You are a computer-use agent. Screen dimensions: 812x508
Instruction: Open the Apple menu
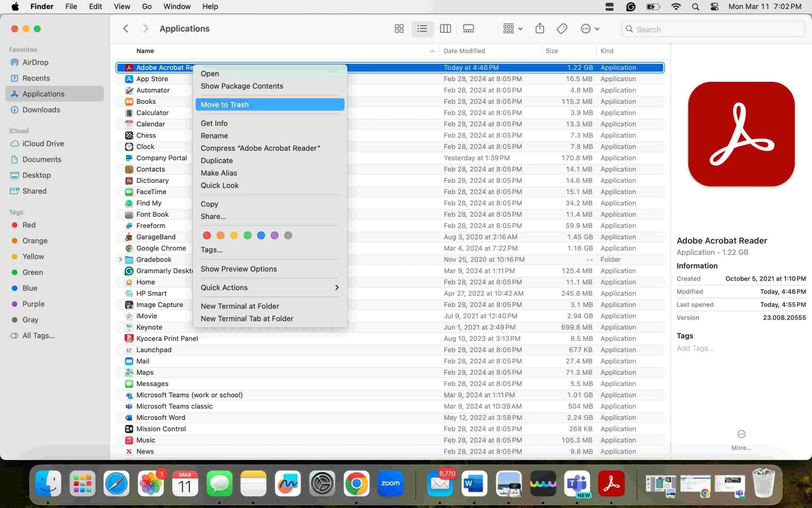tap(15, 7)
